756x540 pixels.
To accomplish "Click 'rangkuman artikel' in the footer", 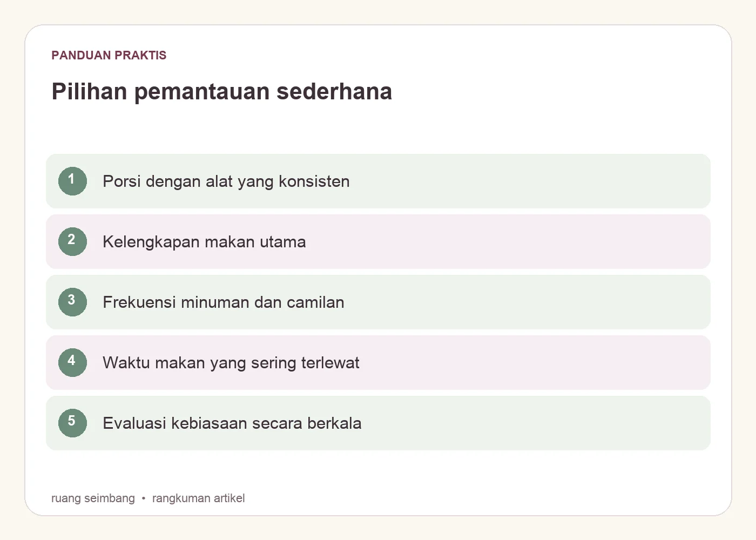I will [x=199, y=498].
